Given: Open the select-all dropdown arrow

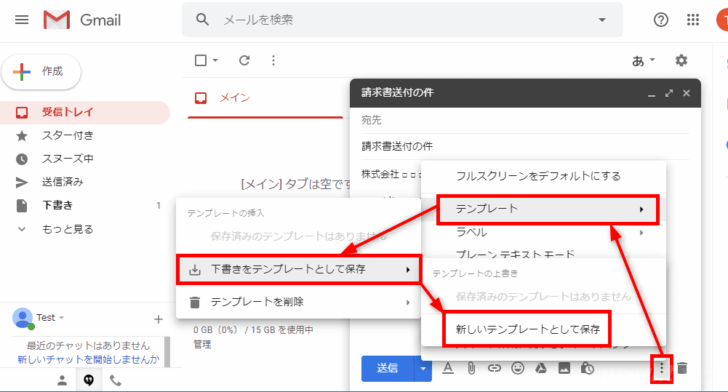Looking at the screenshot, I should [x=215, y=60].
